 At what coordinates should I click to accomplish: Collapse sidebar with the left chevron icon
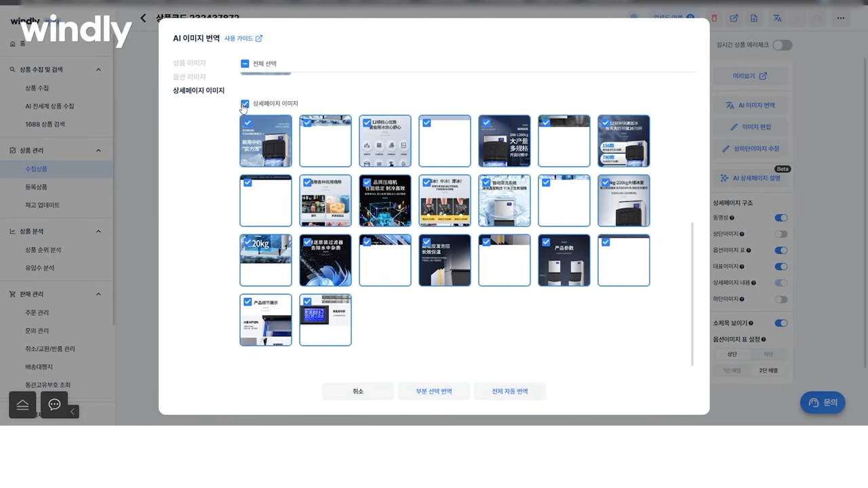point(73,411)
